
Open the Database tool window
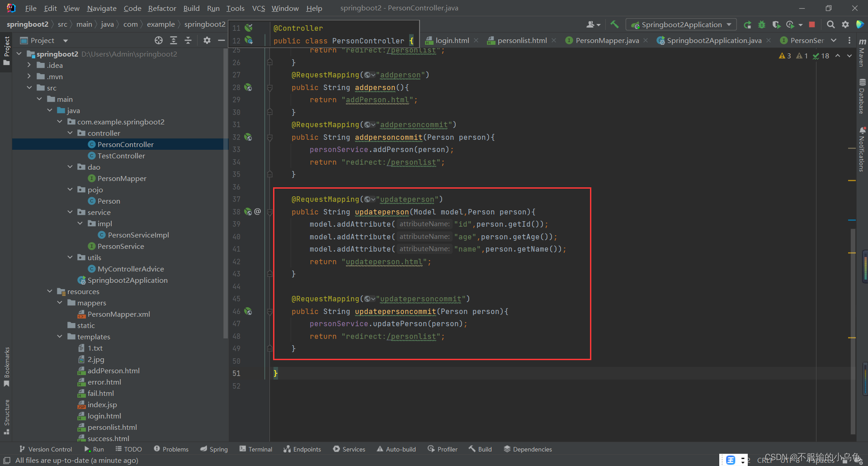pyautogui.click(x=862, y=96)
